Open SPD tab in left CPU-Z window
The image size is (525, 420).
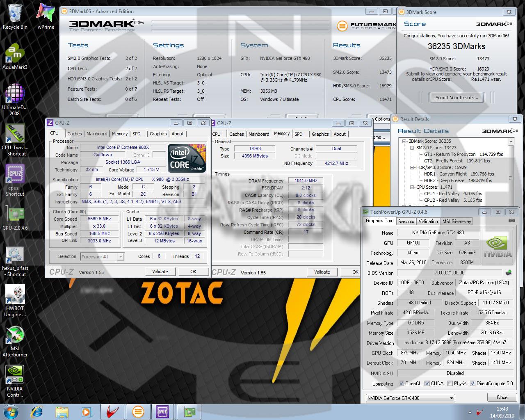click(137, 134)
